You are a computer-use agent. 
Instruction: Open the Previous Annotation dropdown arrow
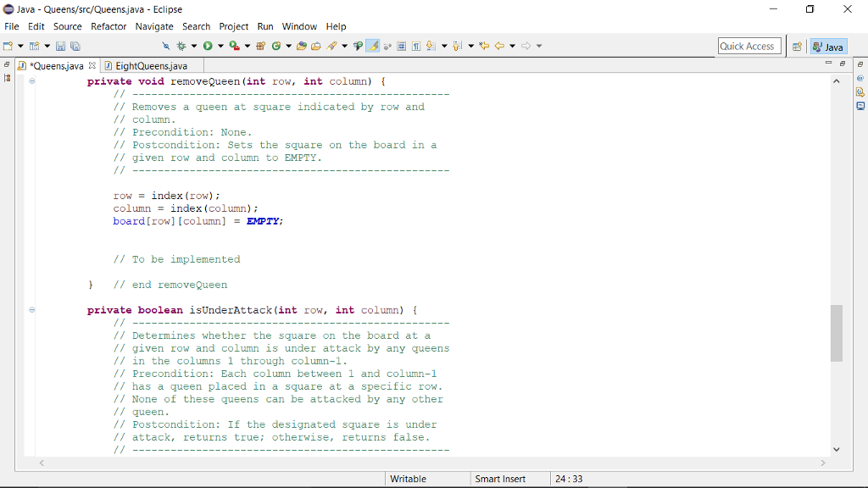point(471,46)
